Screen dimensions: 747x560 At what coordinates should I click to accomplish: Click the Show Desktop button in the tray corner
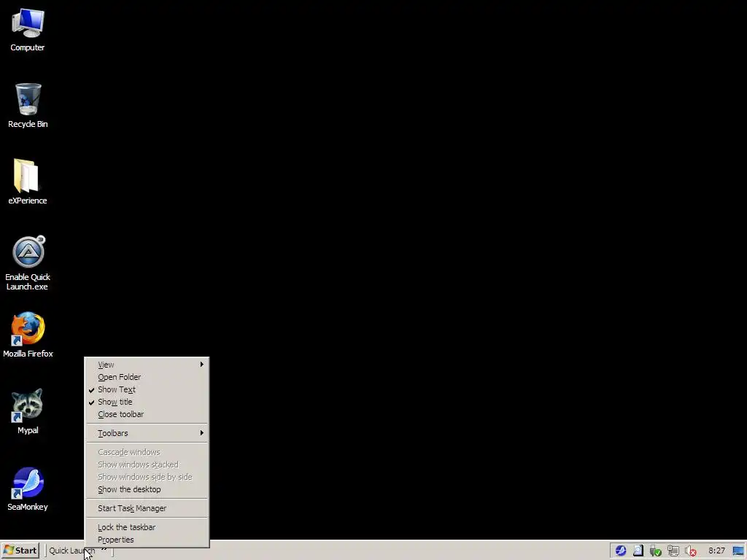738,551
